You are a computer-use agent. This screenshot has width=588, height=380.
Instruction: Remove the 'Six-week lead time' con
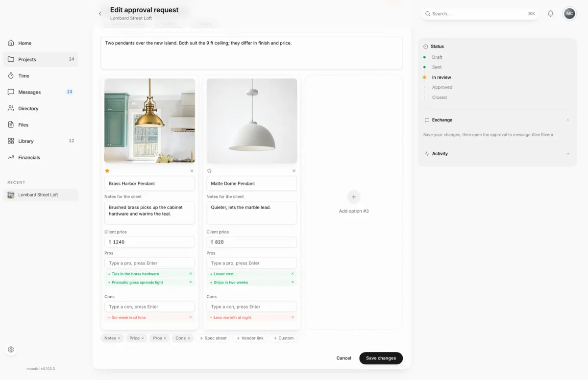pos(191,317)
